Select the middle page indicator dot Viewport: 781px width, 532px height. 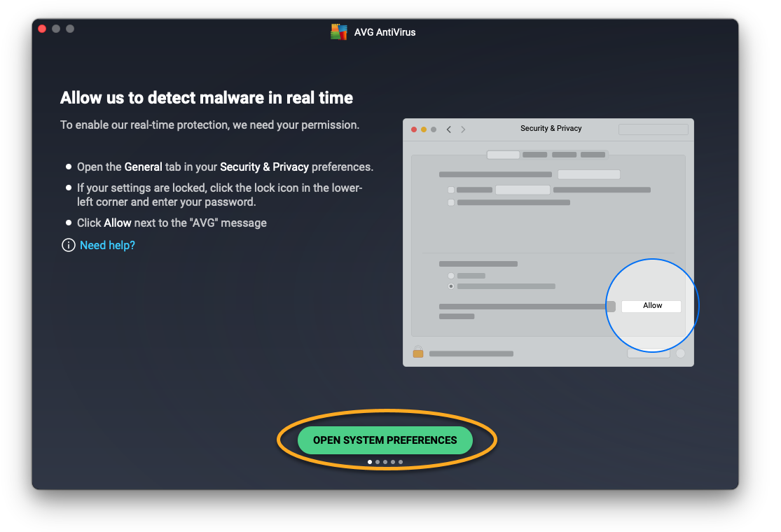point(385,462)
